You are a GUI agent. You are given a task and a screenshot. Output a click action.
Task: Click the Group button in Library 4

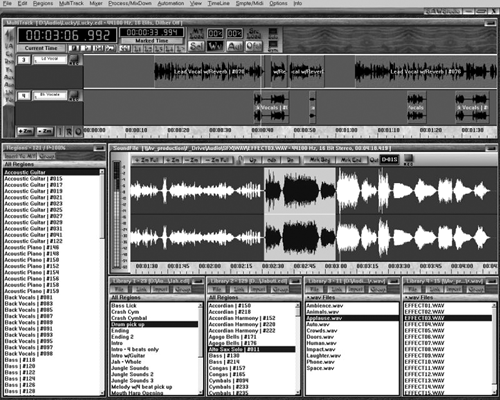476,289
